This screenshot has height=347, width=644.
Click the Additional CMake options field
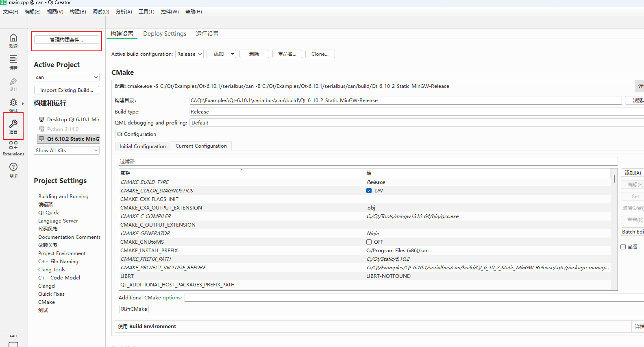[x=414, y=297]
